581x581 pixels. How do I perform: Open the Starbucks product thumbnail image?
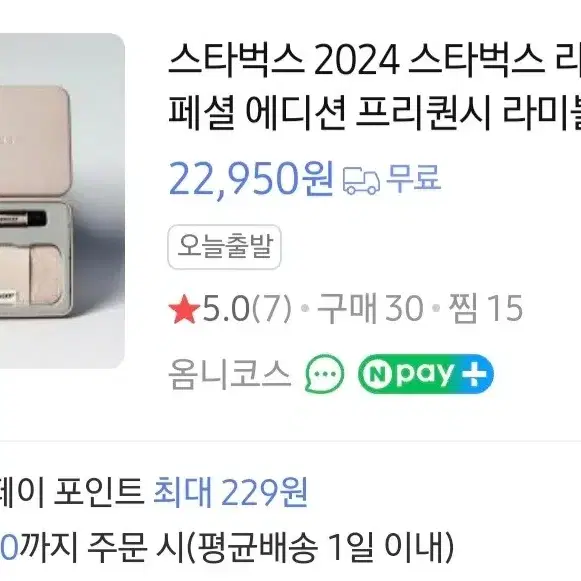[x=62, y=201]
